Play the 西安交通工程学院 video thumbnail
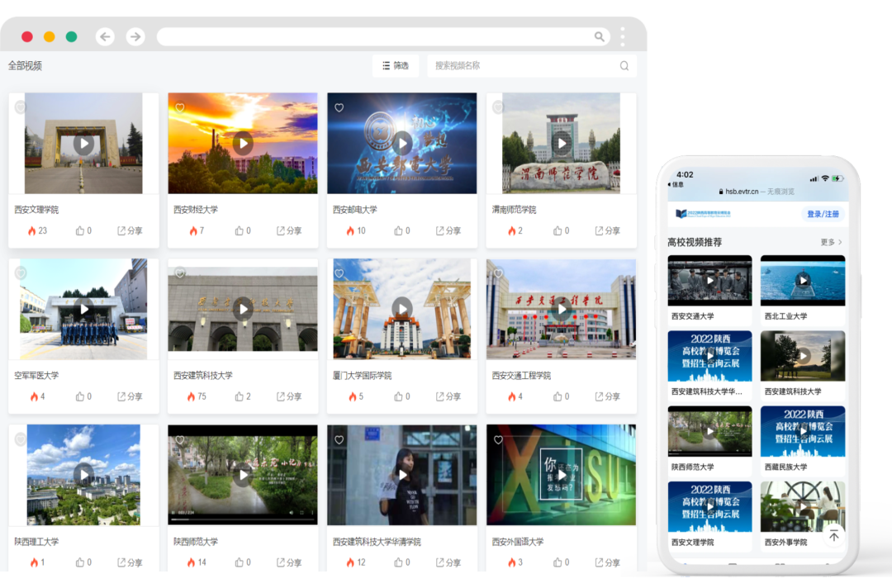The height and width of the screenshot is (588, 892). click(562, 310)
